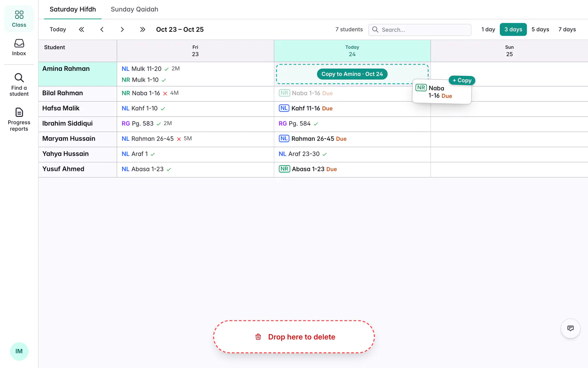Screen dimensions: 588x368
Task: Jump back several days with double-left chevron
Action: pyautogui.click(x=82, y=29)
